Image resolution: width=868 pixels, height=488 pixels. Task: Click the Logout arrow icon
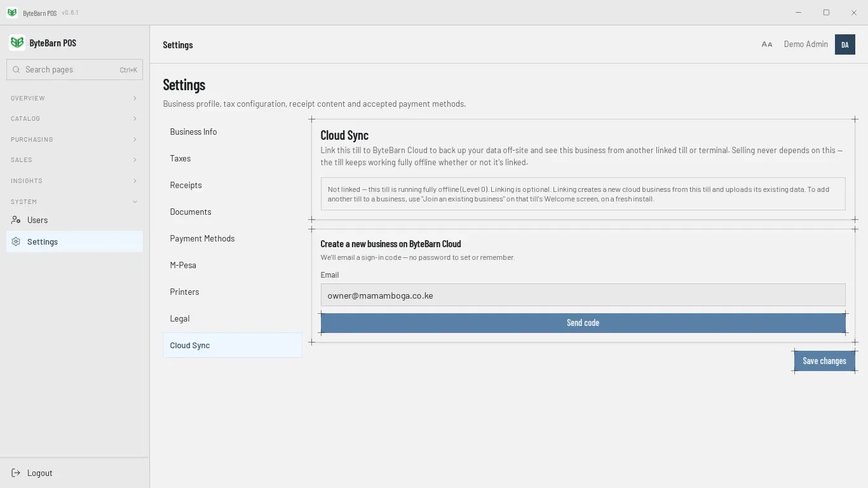coord(16,473)
